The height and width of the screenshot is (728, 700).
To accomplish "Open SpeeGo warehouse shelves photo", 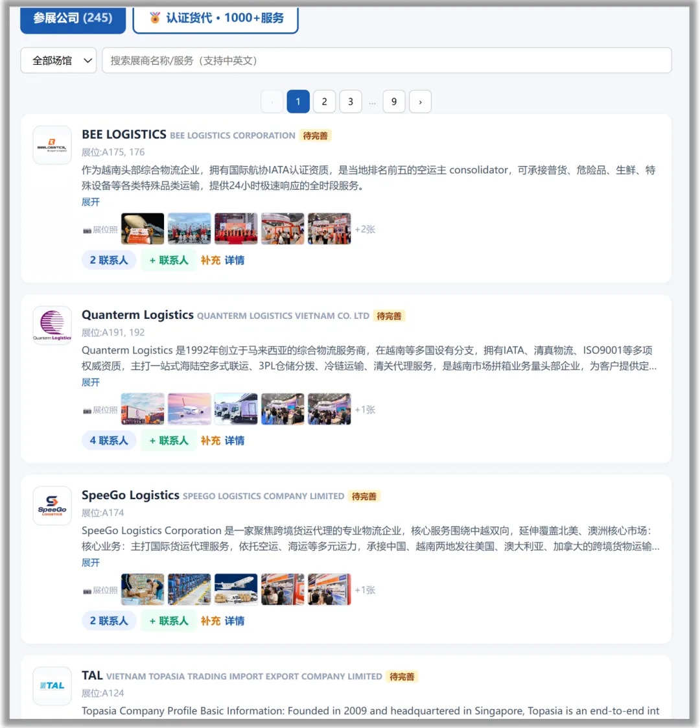I will point(189,590).
